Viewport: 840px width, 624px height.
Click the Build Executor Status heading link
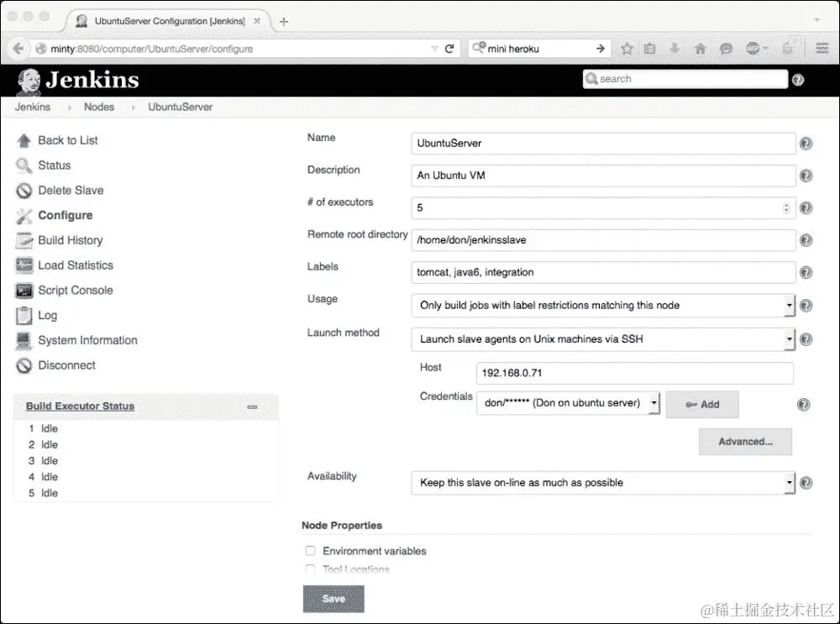[81, 406]
